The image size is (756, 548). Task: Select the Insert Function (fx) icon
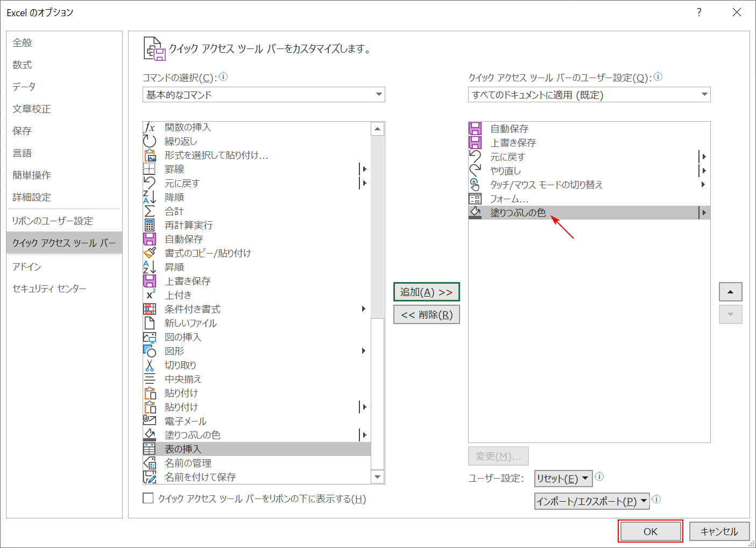[x=150, y=127]
